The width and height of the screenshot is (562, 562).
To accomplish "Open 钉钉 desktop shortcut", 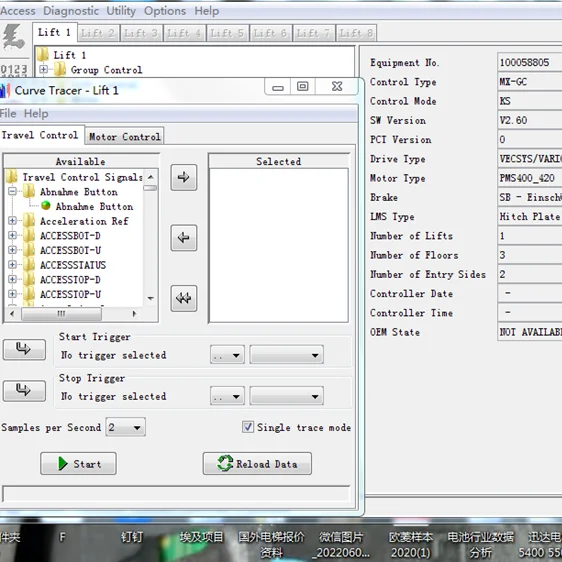I will [x=132, y=537].
